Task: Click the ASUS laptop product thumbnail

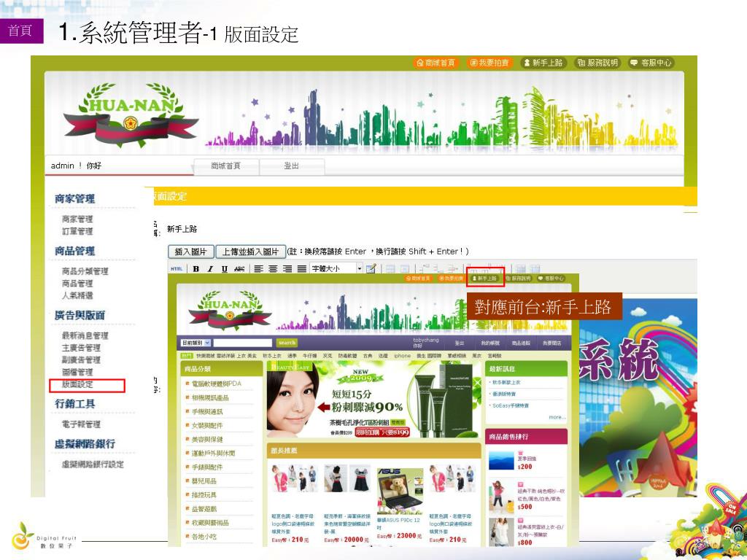Action: pos(400,491)
